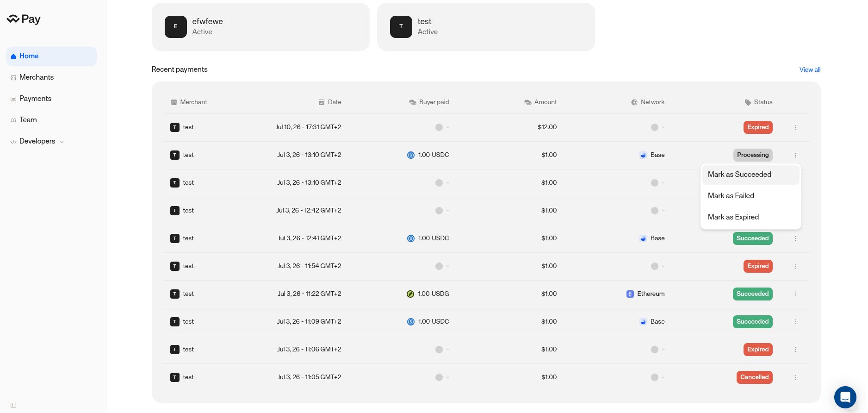Click the E avatar on efwfewe card
This screenshot has width=868, height=413.
pos(176,27)
